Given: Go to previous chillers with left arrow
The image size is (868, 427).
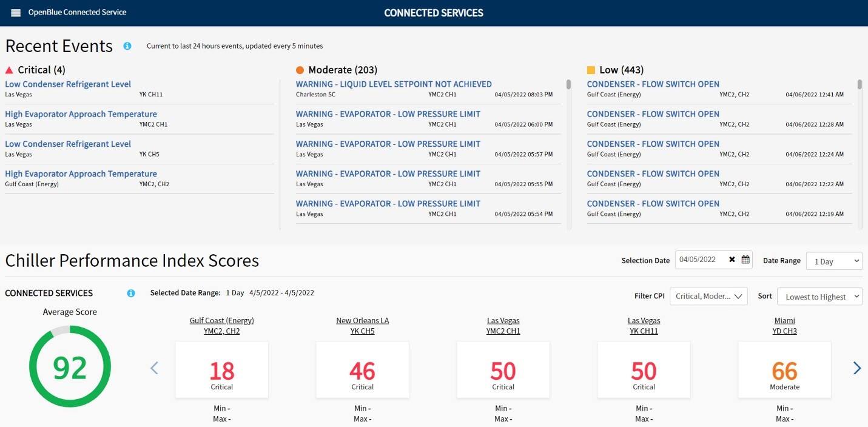Looking at the screenshot, I should point(154,368).
